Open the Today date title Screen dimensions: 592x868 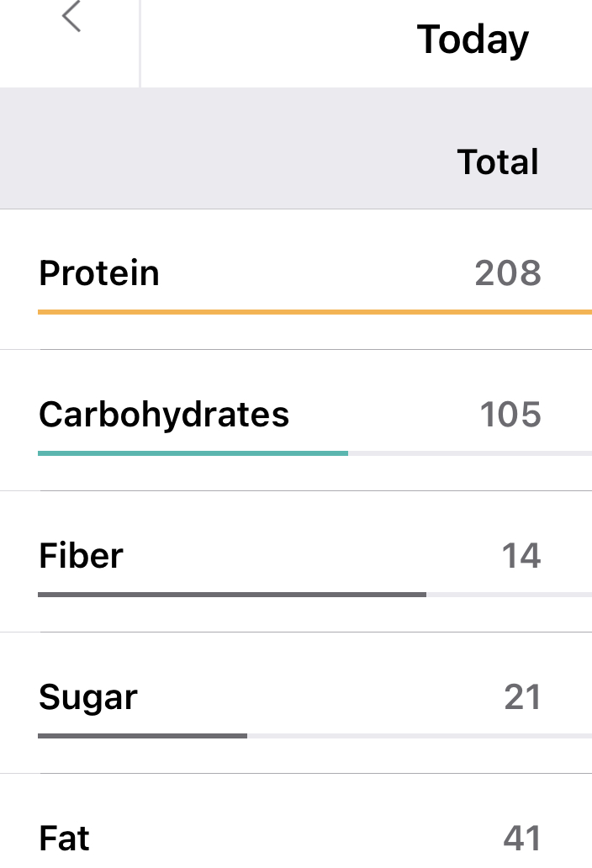pos(473,40)
